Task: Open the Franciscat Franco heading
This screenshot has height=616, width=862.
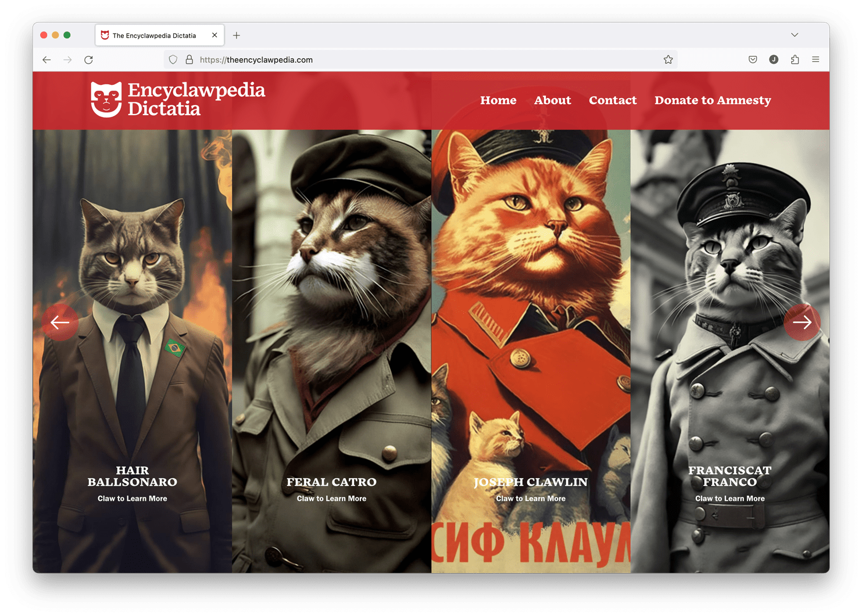Action: coord(730,476)
